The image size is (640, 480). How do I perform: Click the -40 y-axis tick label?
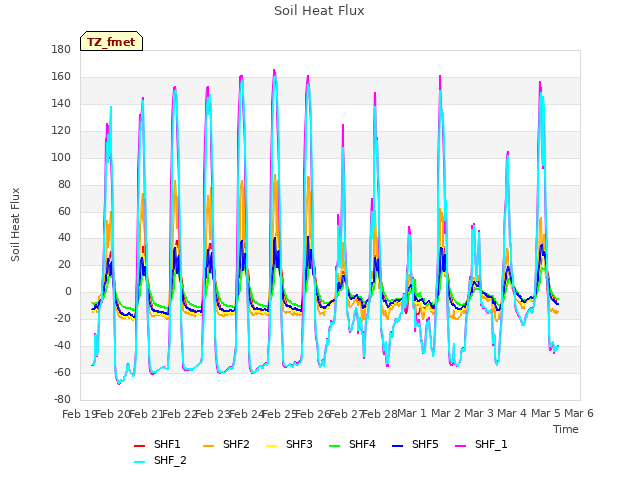(x=62, y=345)
